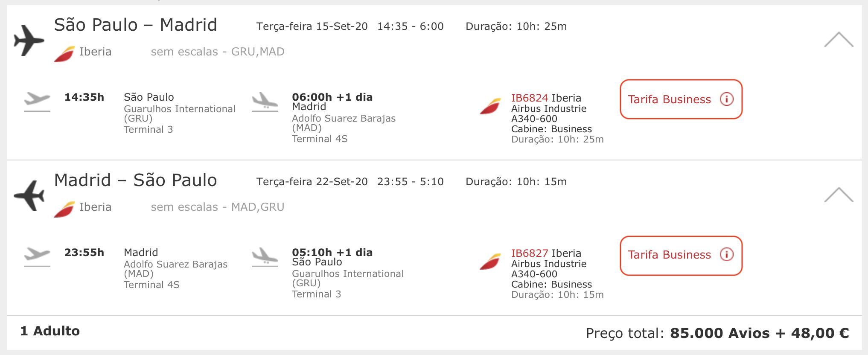Click the landing icon beside 06:00h +1 dia
The width and height of the screenshot is (868, 355).
(265, 102)
